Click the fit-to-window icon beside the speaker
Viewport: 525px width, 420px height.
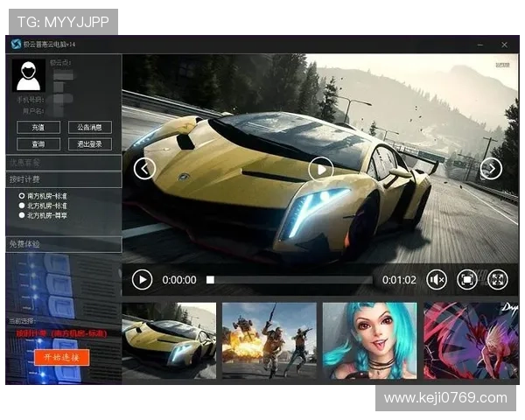[x=467, y=279]
